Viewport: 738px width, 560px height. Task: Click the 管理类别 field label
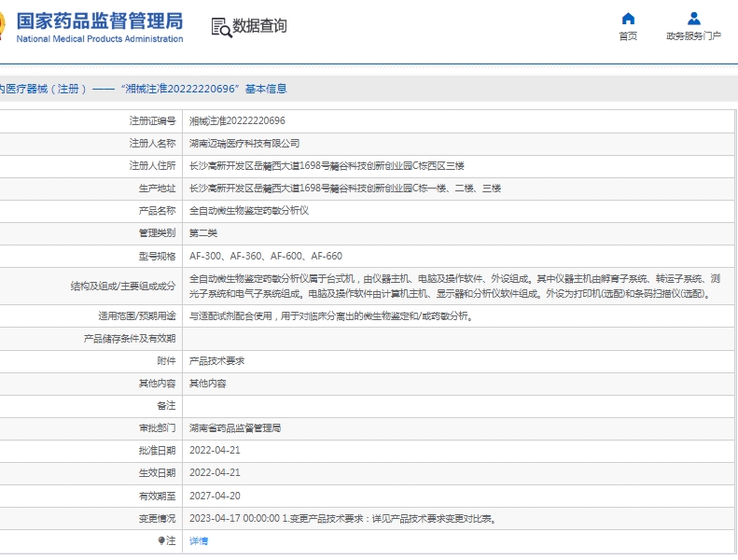pyautogui.click(x=157, y=233)
